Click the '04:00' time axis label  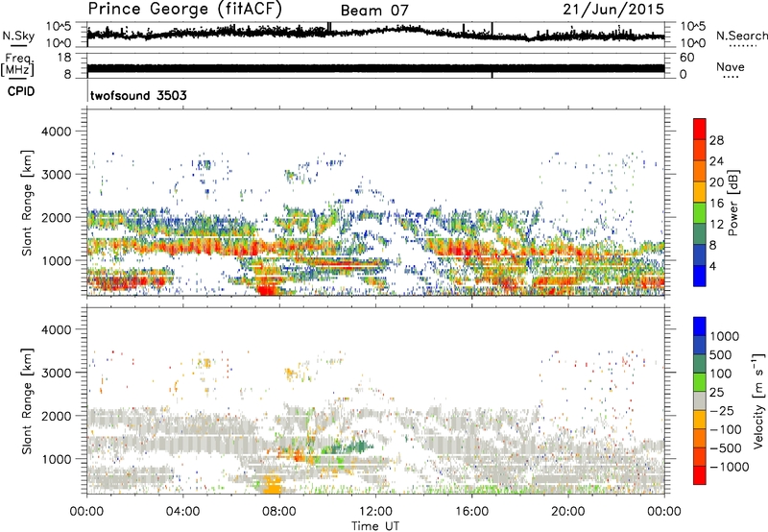pyautogui.click(x=183, y=512)
